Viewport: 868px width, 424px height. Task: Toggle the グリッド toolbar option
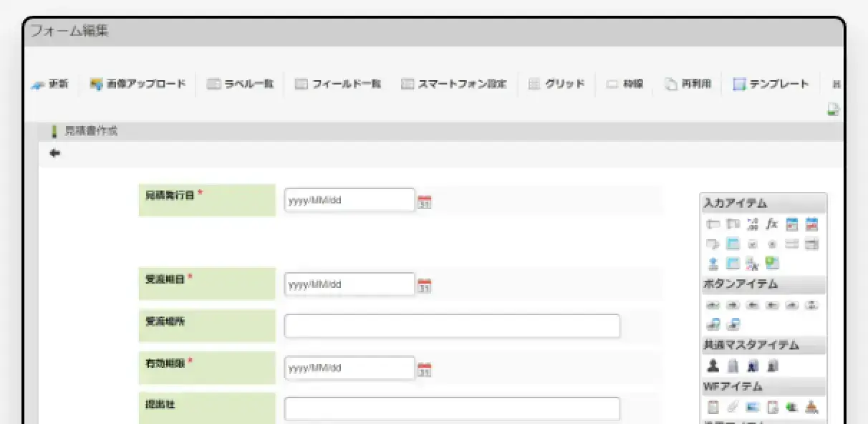[x=556, y=84]
